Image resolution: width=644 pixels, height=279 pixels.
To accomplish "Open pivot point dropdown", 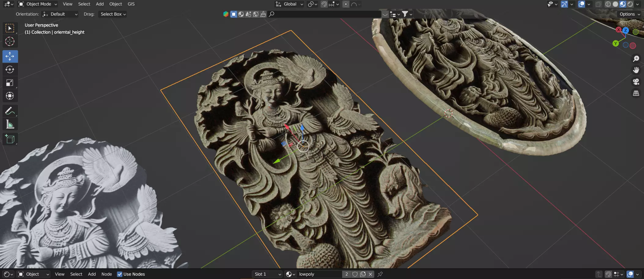I will 313,4.
